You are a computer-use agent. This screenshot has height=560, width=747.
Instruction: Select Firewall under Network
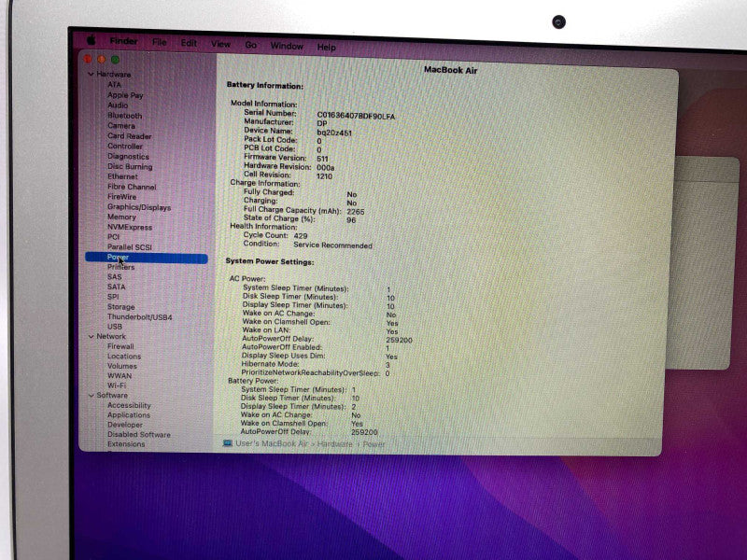pyautogui.click(x=120, y=346)
